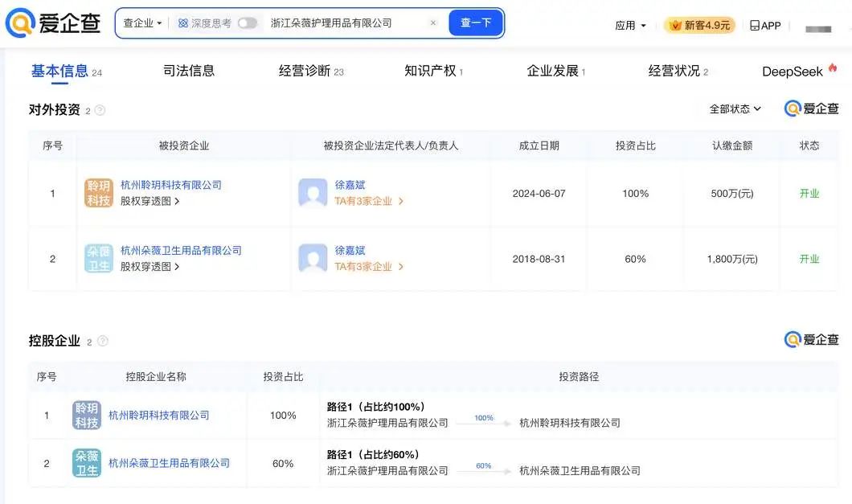The image size is (852, 504).
Task: Open the 全部状态 status filter dropdown
Action: coord(733,109)
